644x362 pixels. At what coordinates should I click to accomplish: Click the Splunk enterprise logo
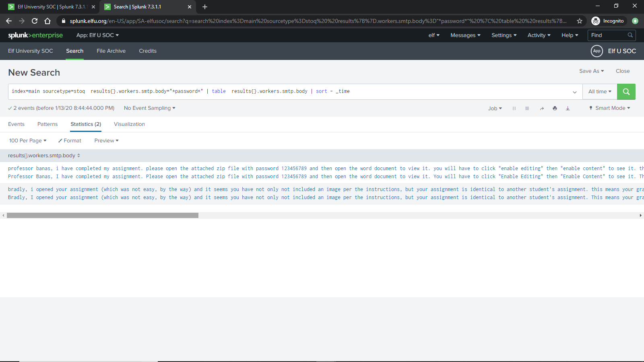click(35, 35)
